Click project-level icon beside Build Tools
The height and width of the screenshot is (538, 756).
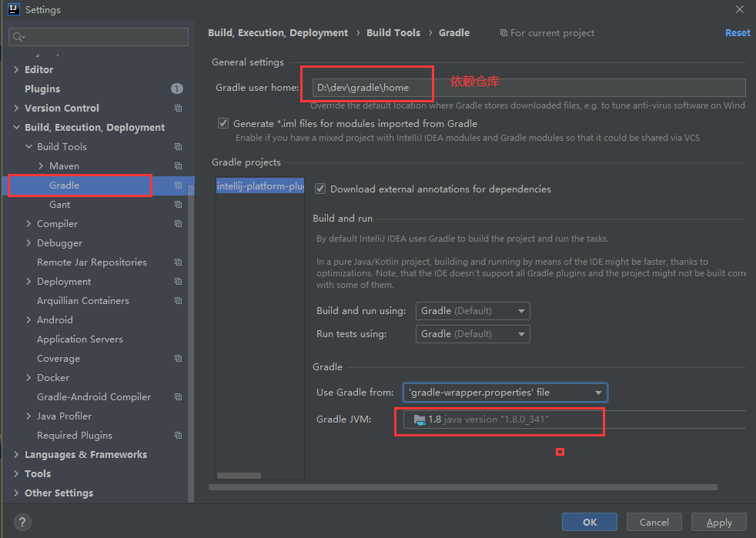pyautogui.click(x=178, y=146)
